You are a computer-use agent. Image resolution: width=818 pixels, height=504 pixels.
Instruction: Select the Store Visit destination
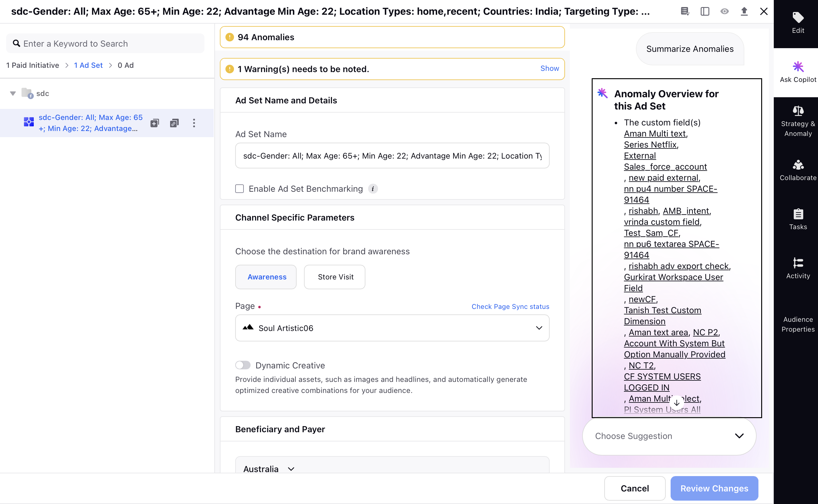(x=335, y=277)
